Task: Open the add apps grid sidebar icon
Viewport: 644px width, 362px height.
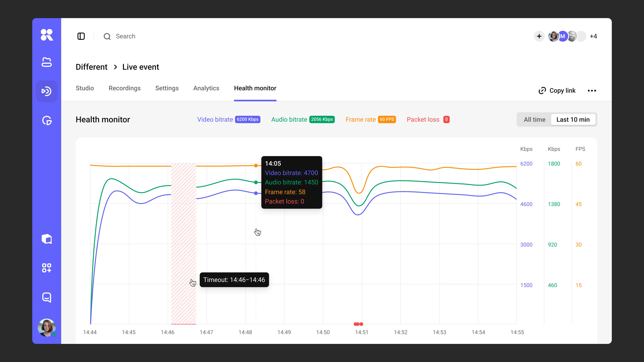Action: click(x=47, y=268)
